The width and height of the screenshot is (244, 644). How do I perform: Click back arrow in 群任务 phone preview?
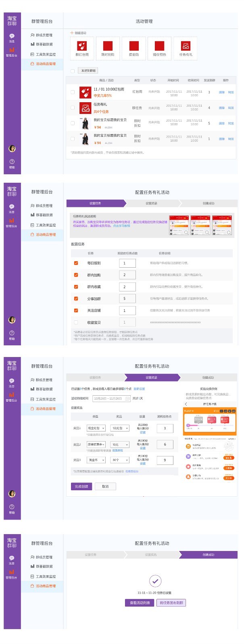(186, 404)
